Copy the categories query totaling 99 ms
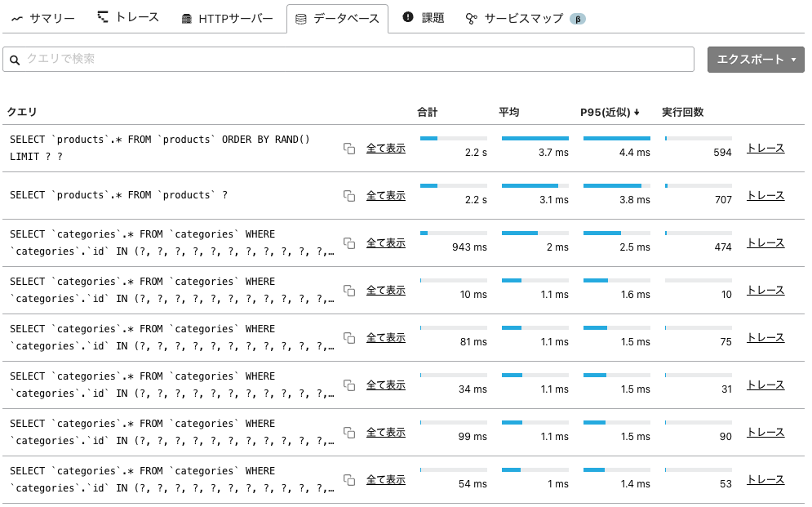Screen dimensions: 812x507 (349, 433)
